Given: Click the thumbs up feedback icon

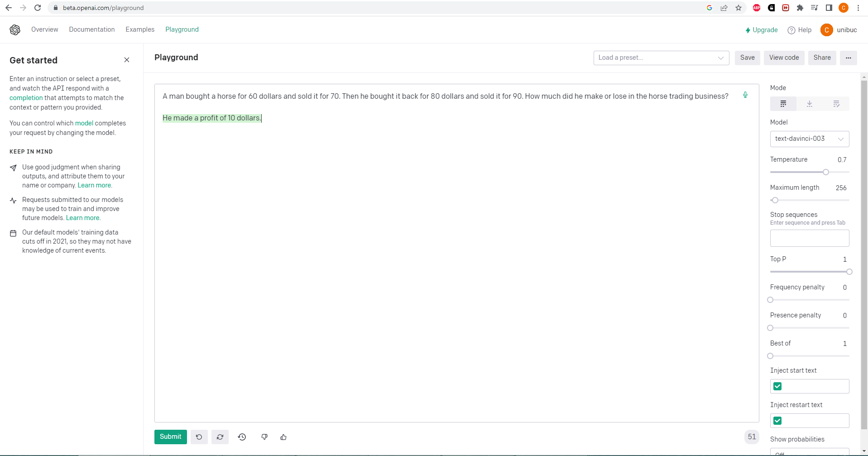Looking at the screenshot, I should tap(283, 437).
